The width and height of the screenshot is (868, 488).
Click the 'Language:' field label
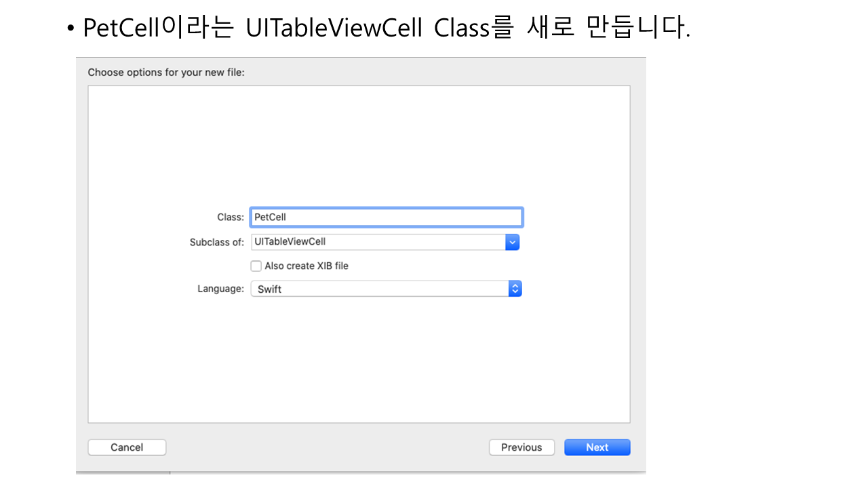220,289
